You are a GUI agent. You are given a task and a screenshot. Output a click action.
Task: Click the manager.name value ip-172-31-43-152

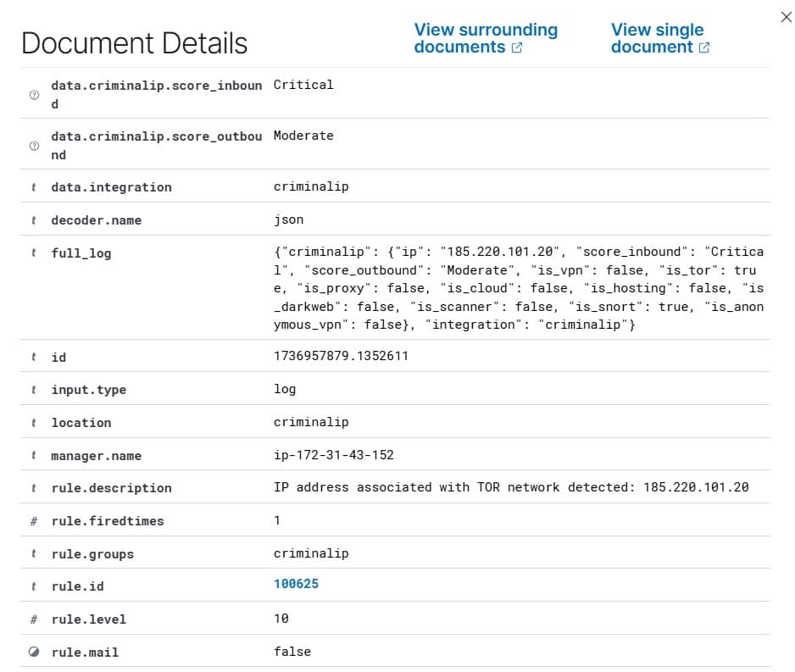point(333,455)
